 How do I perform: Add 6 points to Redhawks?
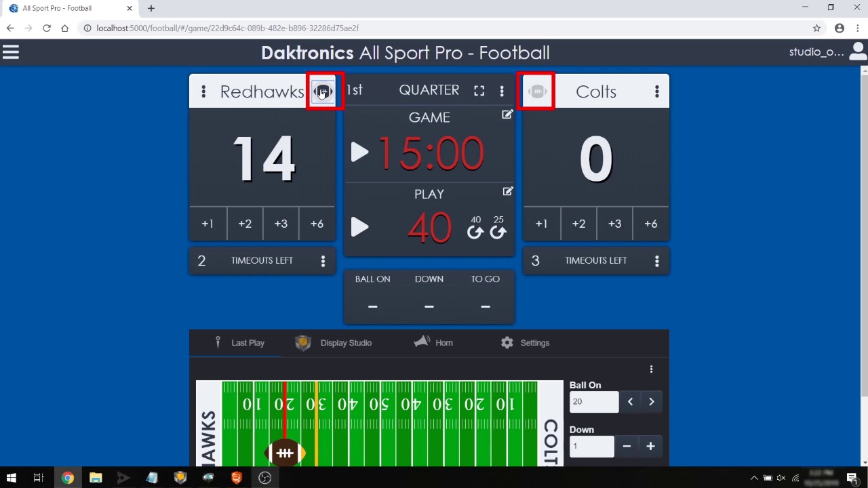point(317,224)
